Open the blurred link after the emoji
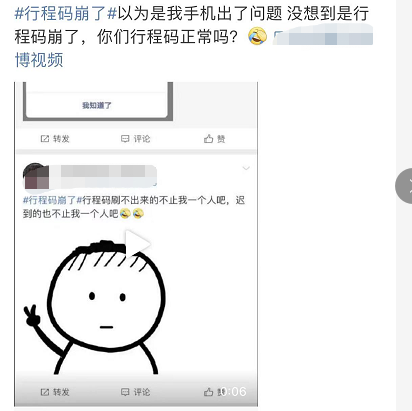412x411 pixels. 323,37
